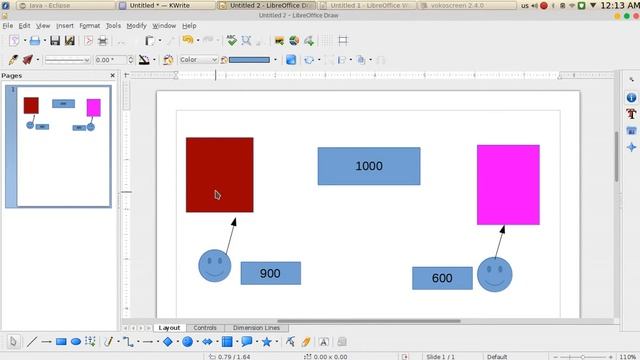Insert an image from file
The width and height of the screenshot is (640, 360).
click(x=279, y=40)
